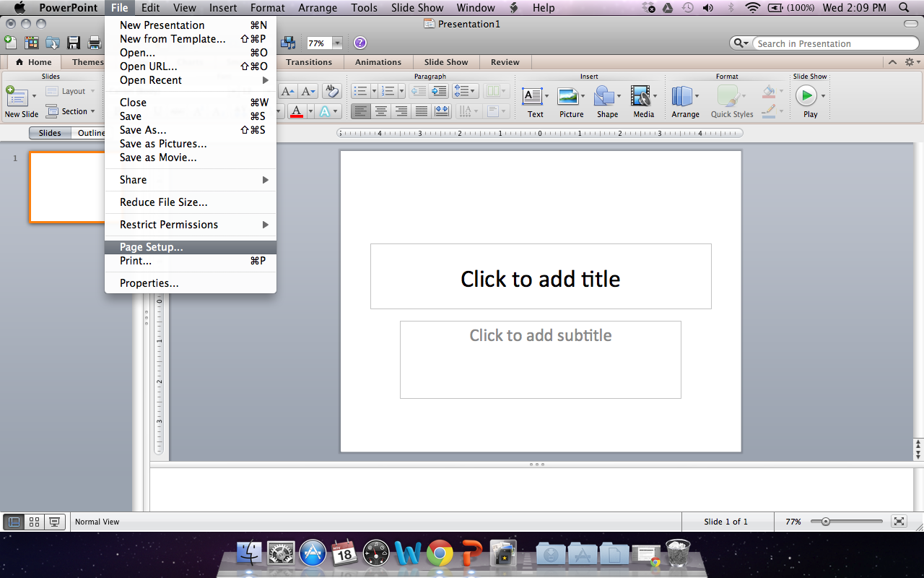Switch to Normal View button
924x578 pixels.
(x=14, y=522)
